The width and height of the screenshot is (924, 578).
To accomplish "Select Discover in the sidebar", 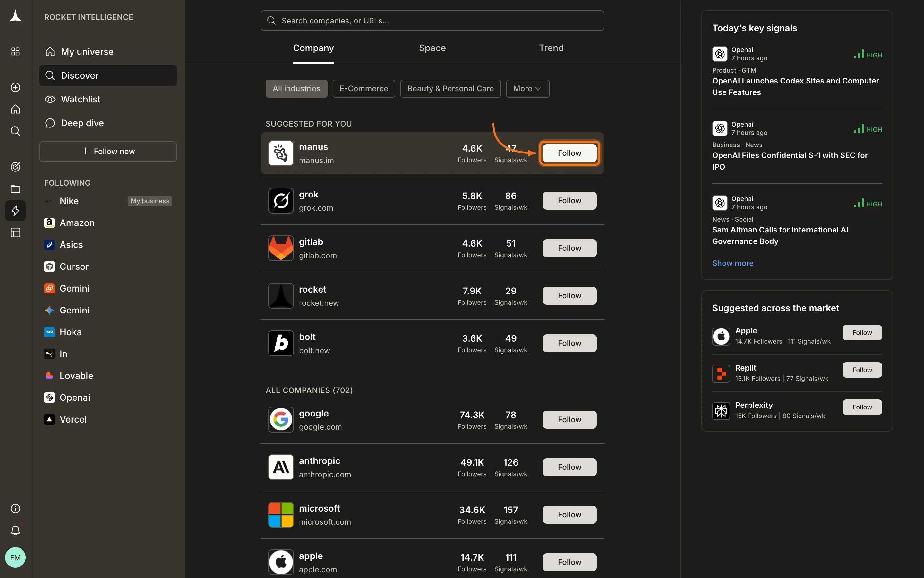I will [x=108, y=75].
